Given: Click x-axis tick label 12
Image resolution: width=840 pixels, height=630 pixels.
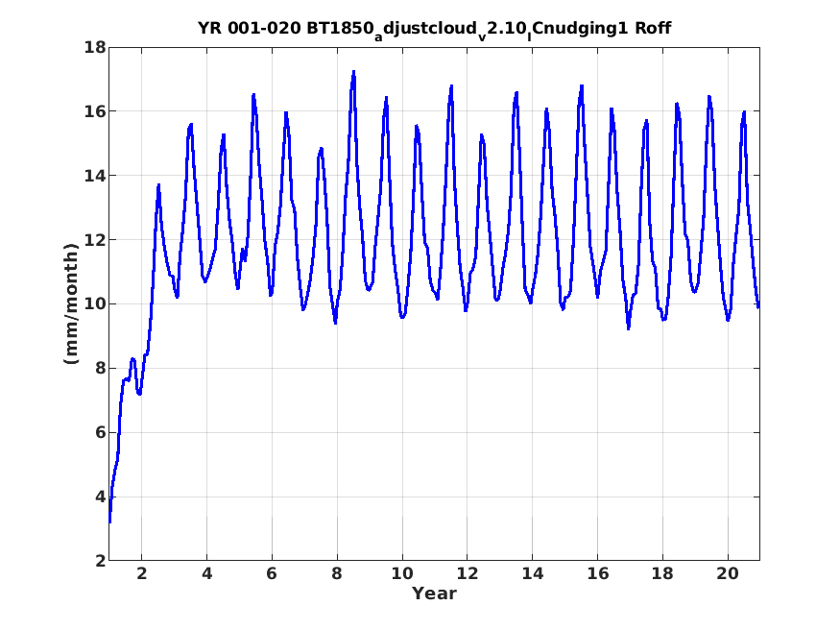Looking at the screenshot, I should pos(467,573).
